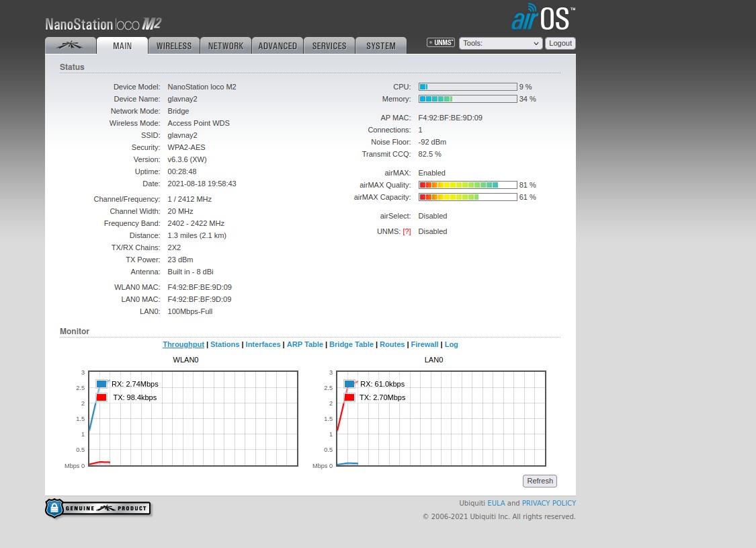
Task: Open the SERVICES tab
Action: (x=329, y=46)
